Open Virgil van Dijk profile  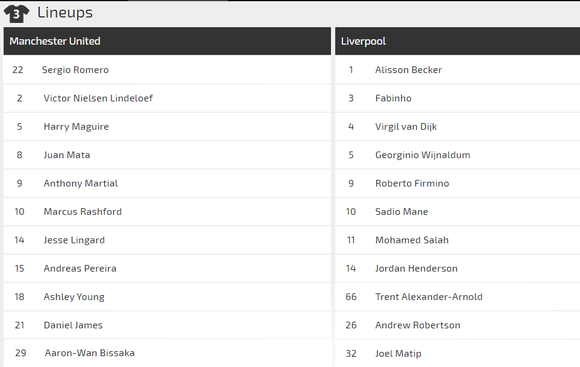point(406,127)
